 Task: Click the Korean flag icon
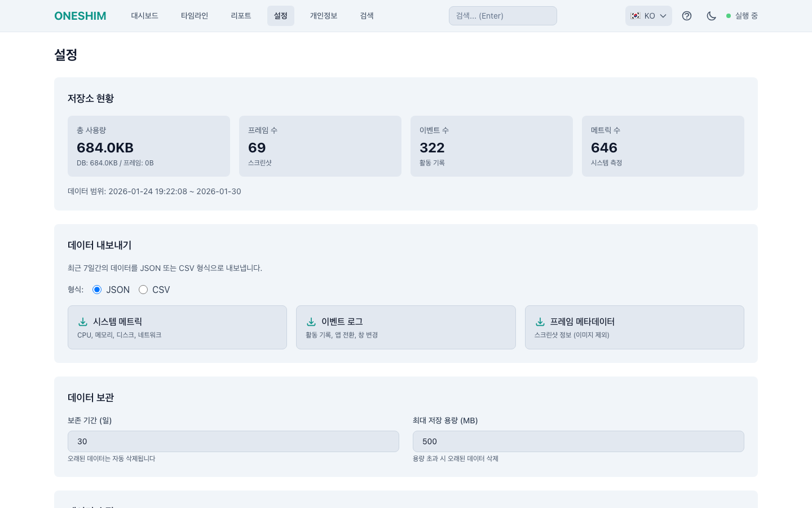pyautogui.click(x=636, y=16)
